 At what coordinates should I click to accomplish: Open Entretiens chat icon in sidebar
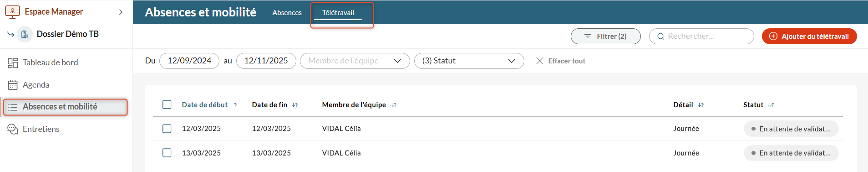pos(13,129)
